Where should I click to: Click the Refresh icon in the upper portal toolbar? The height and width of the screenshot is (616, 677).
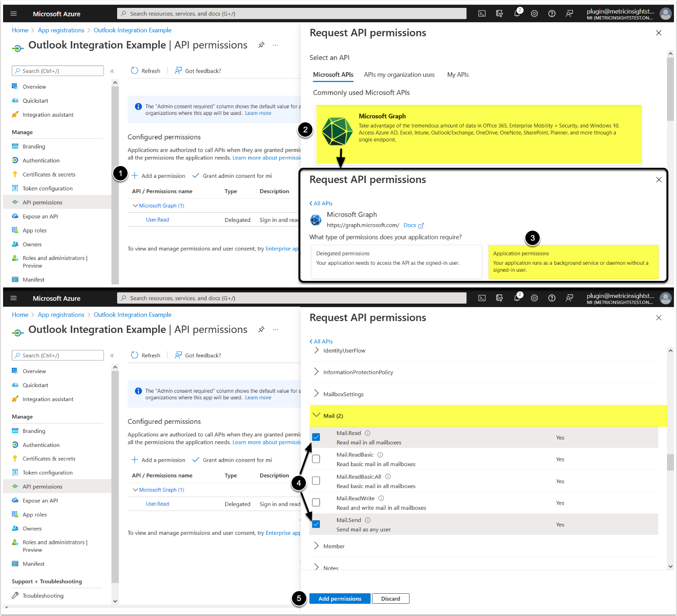point(135,71)
